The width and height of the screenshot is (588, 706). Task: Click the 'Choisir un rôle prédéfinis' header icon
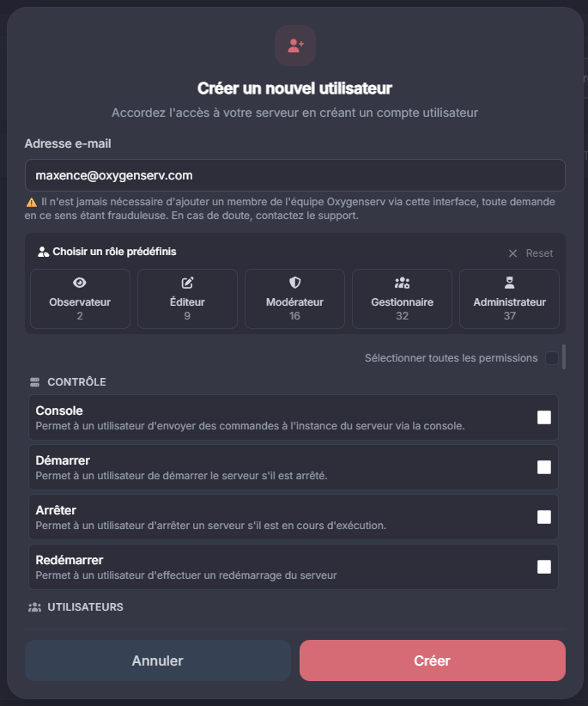point(44,253)
